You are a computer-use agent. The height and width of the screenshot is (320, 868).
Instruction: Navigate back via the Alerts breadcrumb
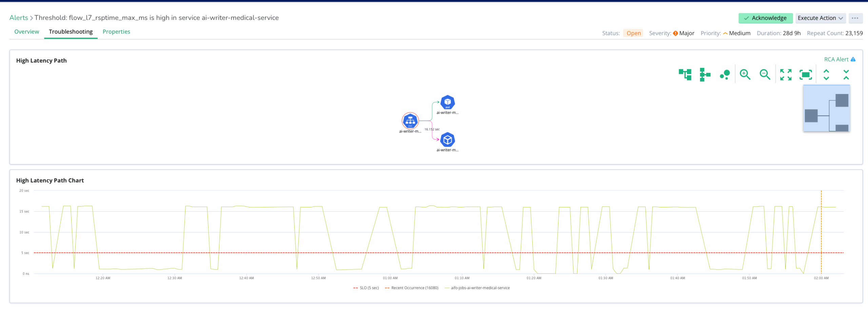point(18,18)
